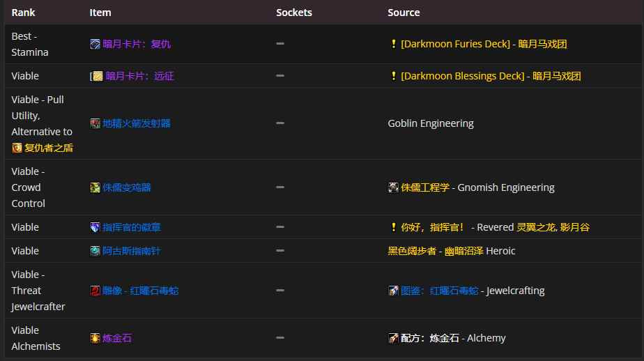Image resolution: width=644 pixels, height=361 pixels.
Task: Click the shield icon beside 复仇者之盾
Action: click(x=17, y=148)
